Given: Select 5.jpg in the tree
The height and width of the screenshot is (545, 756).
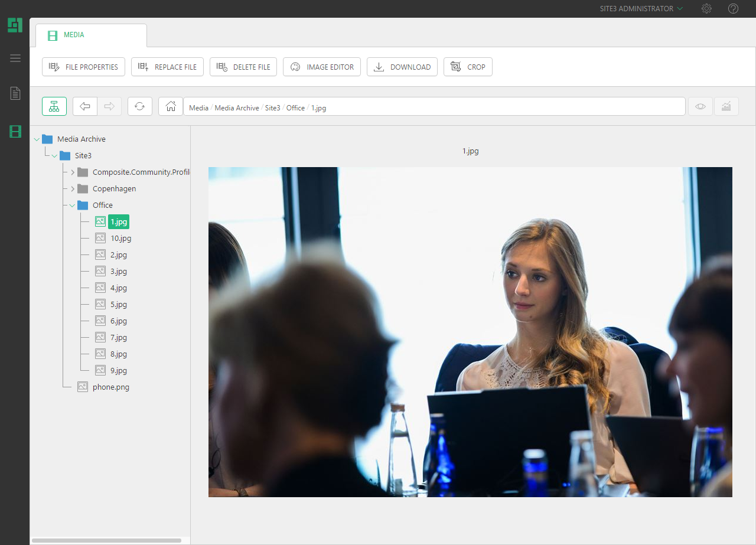Looking at the screenshot, I should pyautogui.click(x=118, y=305).
